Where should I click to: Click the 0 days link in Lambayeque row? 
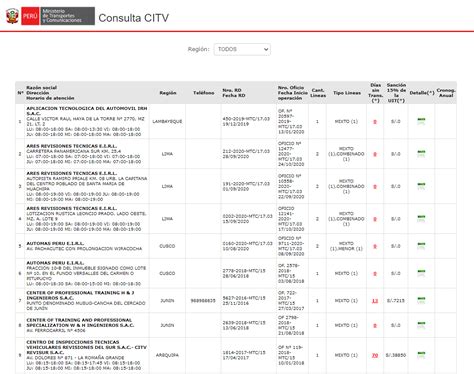point(375,122)
